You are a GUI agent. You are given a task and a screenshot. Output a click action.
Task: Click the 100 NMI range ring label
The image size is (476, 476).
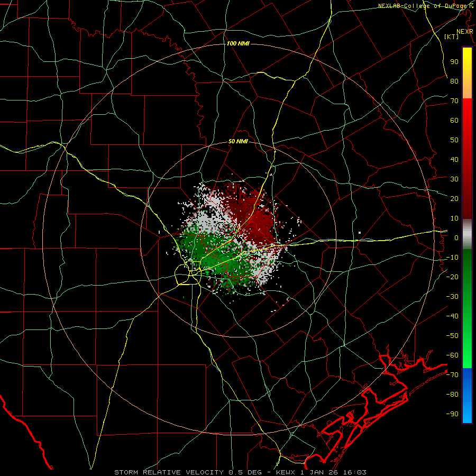238,44
